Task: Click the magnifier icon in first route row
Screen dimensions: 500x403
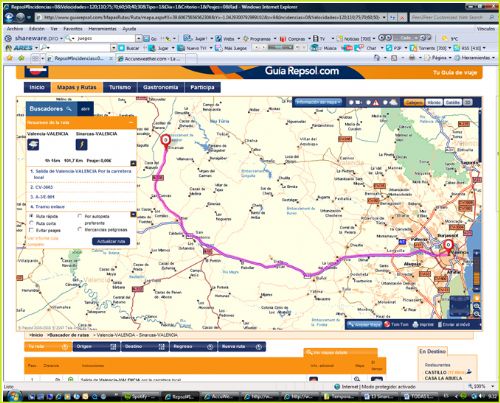Action: click(x=357, y=379)
